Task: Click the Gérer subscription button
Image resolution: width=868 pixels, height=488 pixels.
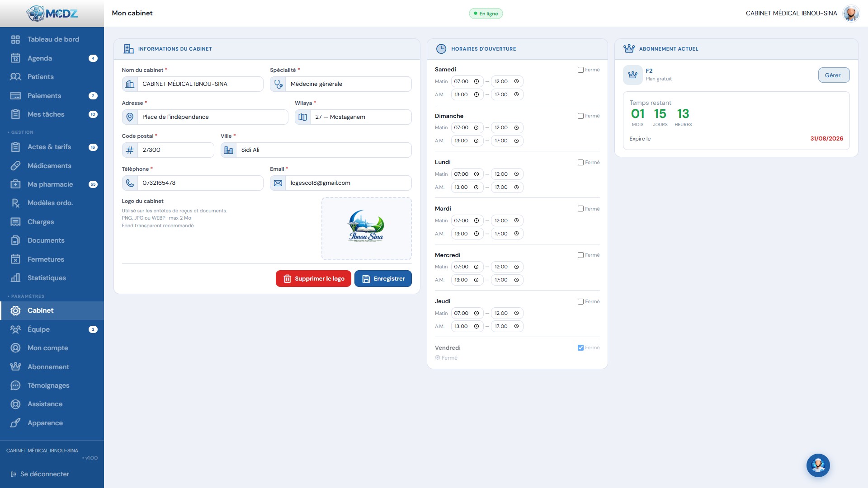Action: (834, 75)
